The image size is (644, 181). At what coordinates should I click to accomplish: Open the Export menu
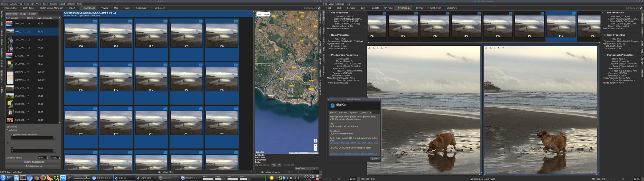pos(62,4)
